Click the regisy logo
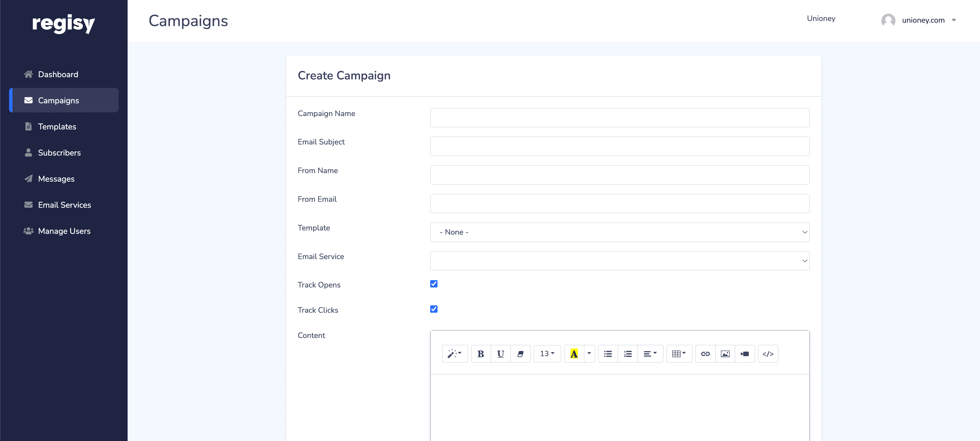Screen dimensions: 980x441 pyautogui.click(x=64, y=24)
